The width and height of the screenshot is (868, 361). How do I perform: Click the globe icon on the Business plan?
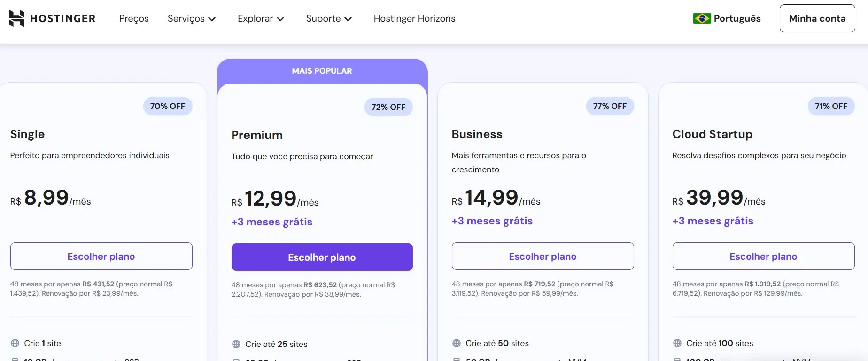tap(456, 343)
